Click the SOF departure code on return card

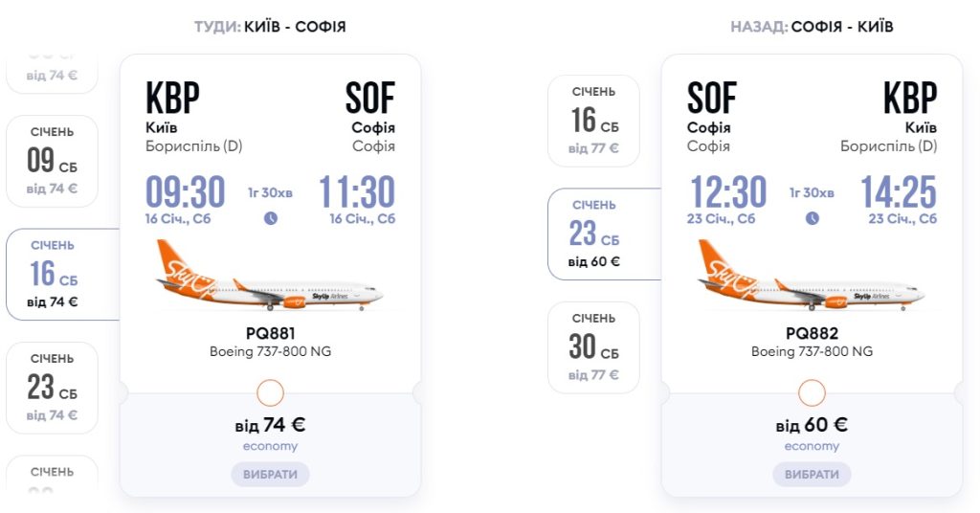[x=712, y=98]
